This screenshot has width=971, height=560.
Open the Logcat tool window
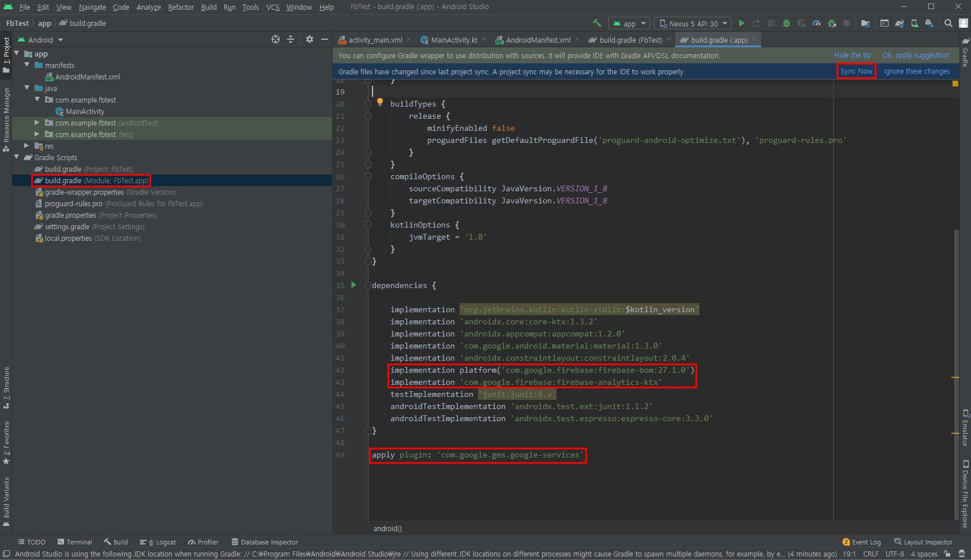(157, 542)
